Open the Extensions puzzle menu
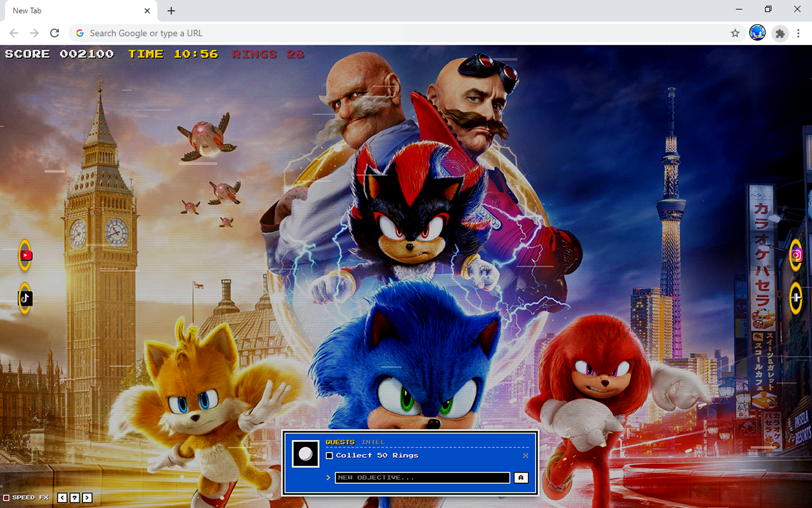The image size is (812, 508). click(780, 33)
